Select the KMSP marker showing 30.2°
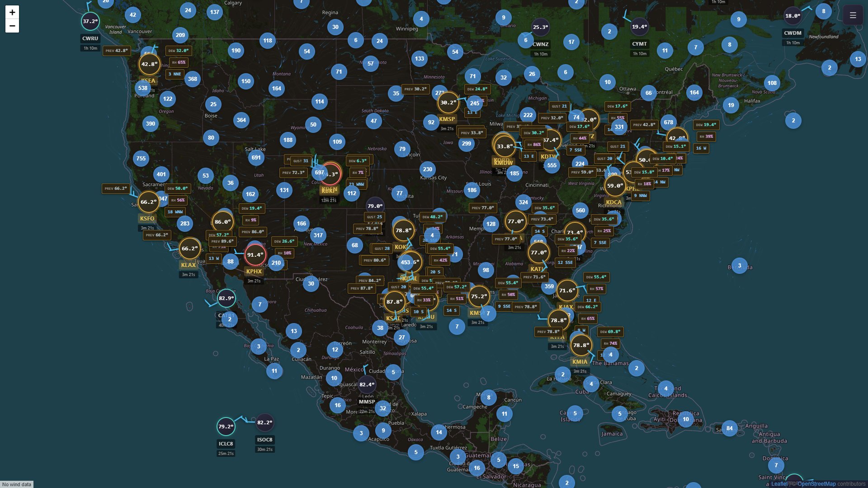The image size is (868, 488). [x=448, y=103]
